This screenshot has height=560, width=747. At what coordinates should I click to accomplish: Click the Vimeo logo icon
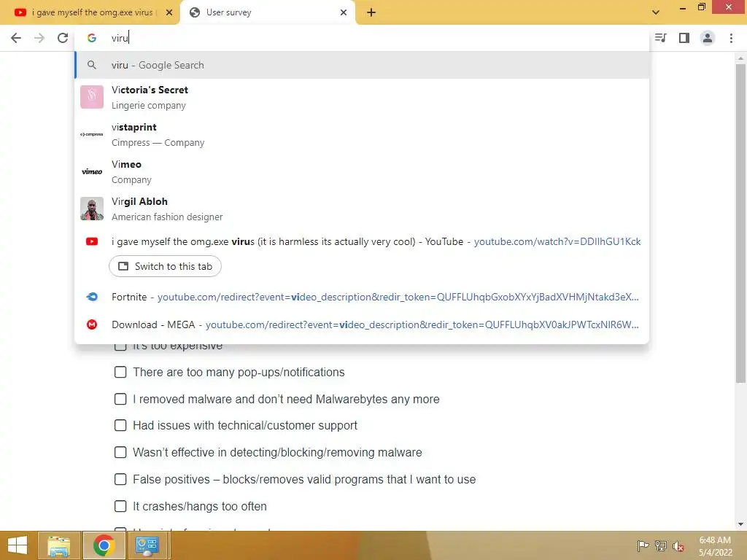[92, 171]
